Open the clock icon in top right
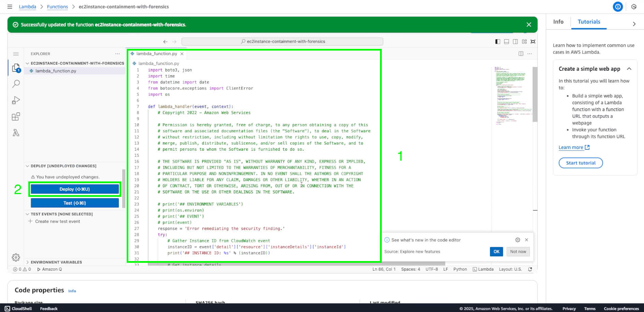644x312 pixels. tap(634, 6)
